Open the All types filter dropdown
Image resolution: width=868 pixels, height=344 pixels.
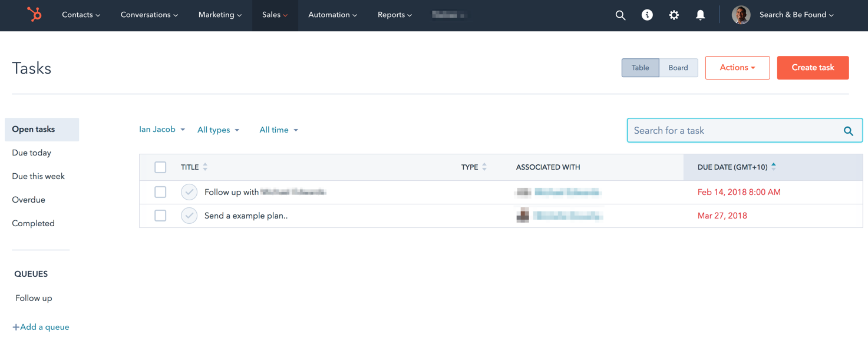coord(218,130)
